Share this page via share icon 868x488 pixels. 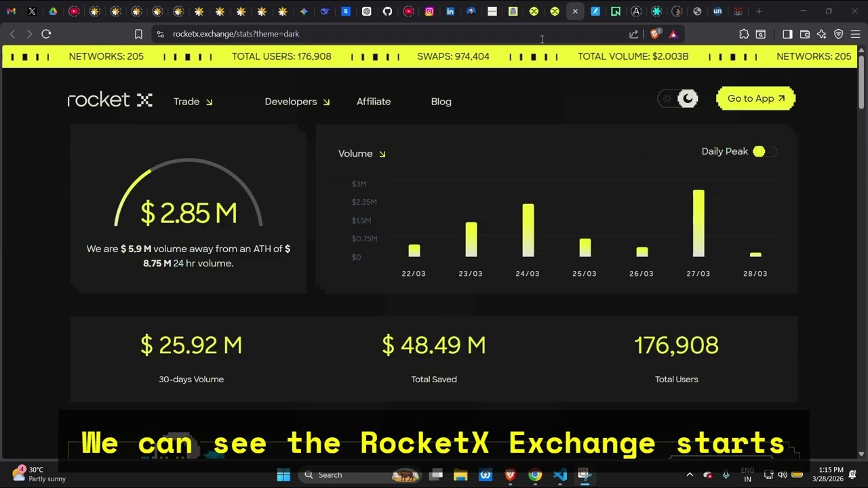(634, 34)
